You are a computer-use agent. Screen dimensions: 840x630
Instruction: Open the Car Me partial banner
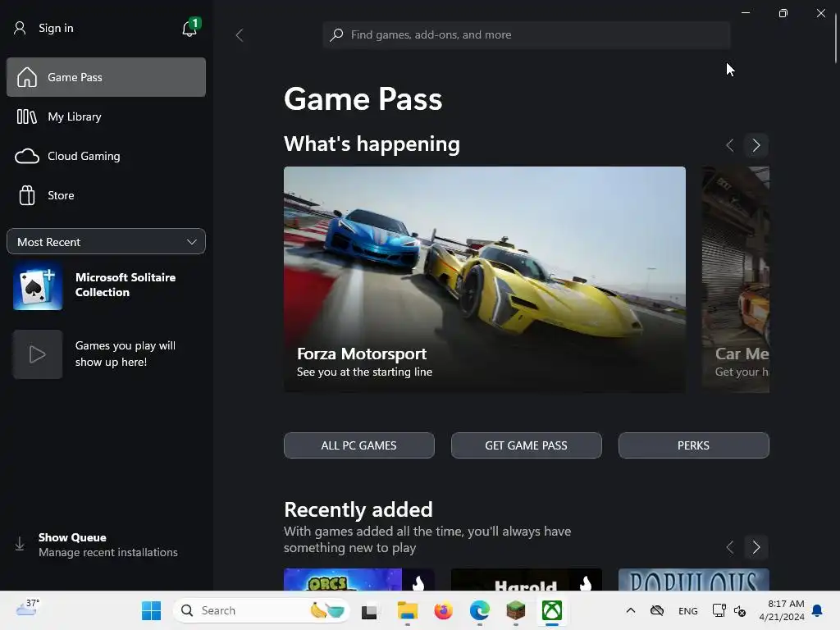pyautogui.click(x=736, y=279)
